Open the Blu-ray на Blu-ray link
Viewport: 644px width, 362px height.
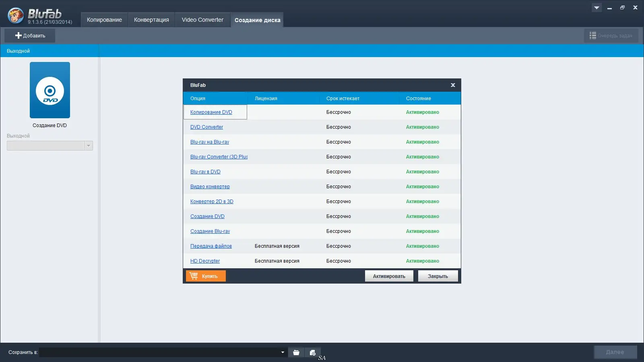point(210,142)
